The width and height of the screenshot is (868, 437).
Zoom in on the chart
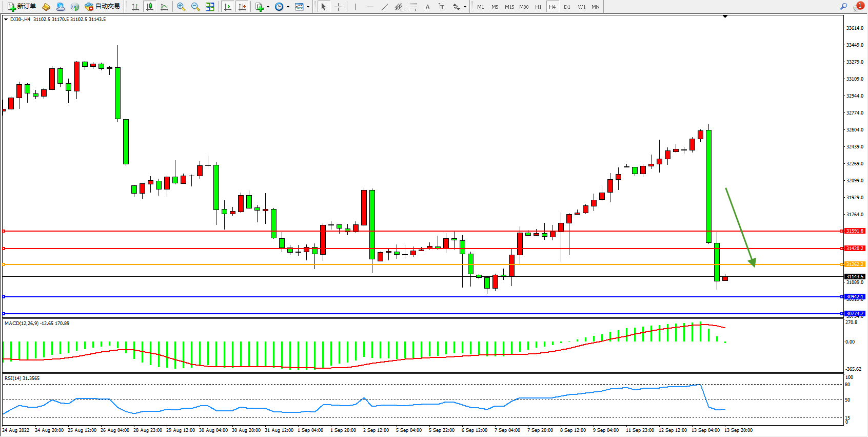(181, 7)
